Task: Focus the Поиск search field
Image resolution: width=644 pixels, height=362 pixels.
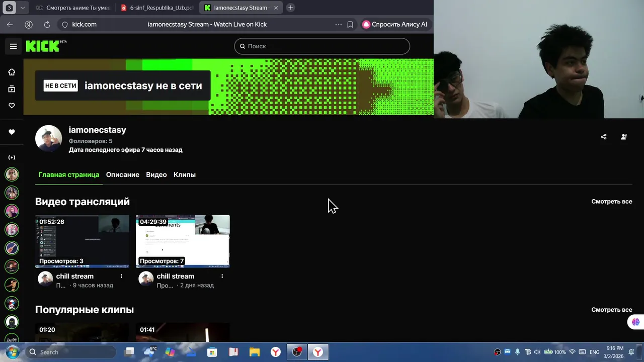Action: click(x=322, y=46)
